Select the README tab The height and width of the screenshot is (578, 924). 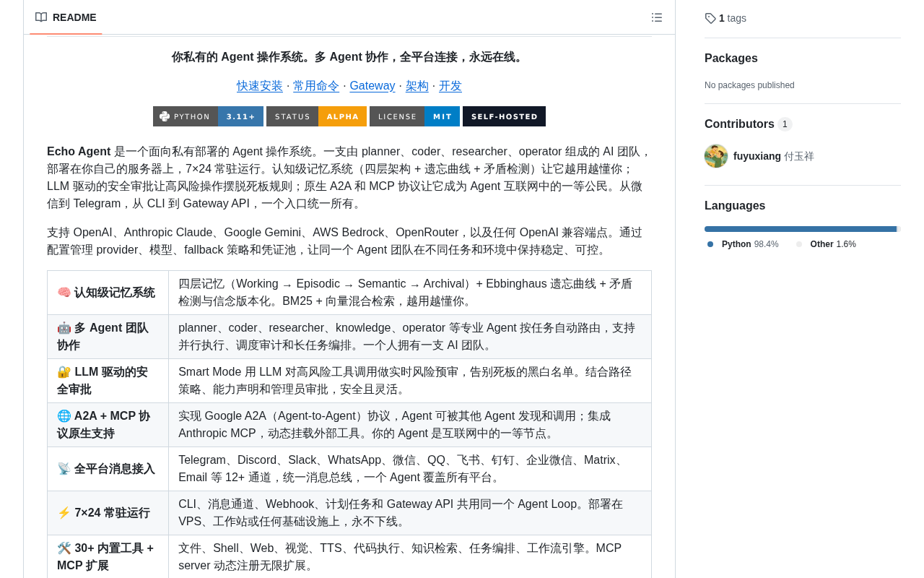[66, 17]
